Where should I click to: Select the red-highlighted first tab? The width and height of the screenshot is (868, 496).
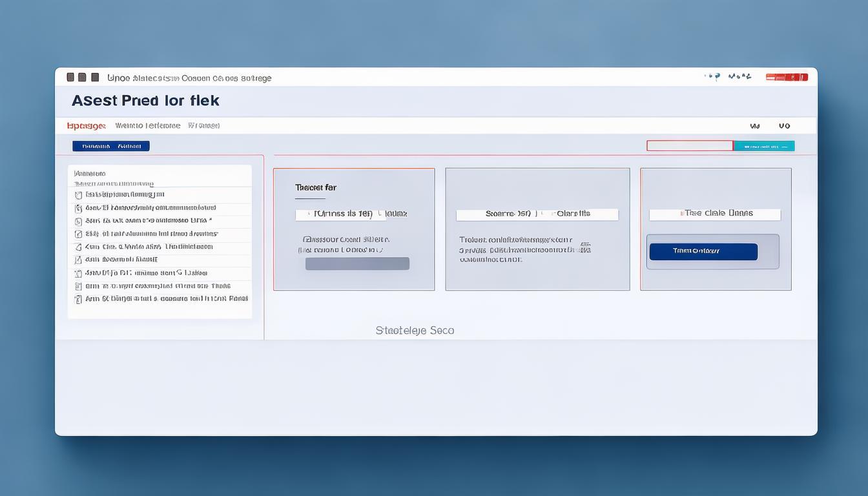87,126
